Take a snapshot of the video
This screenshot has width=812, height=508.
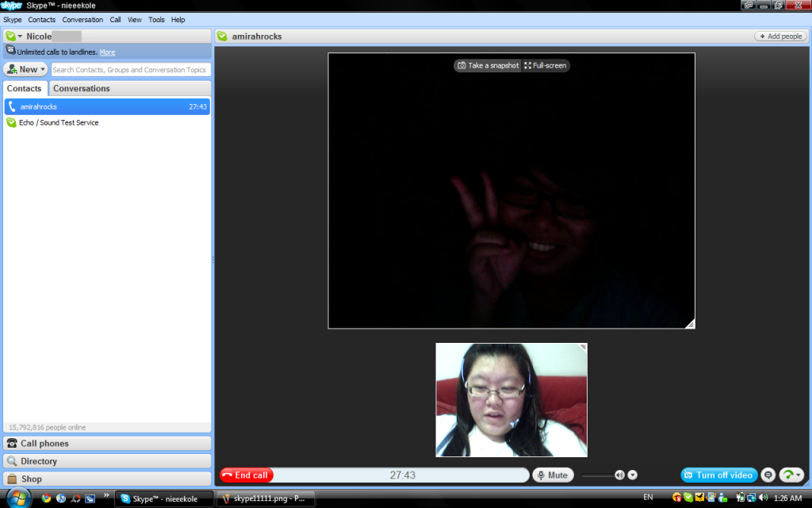488,65
